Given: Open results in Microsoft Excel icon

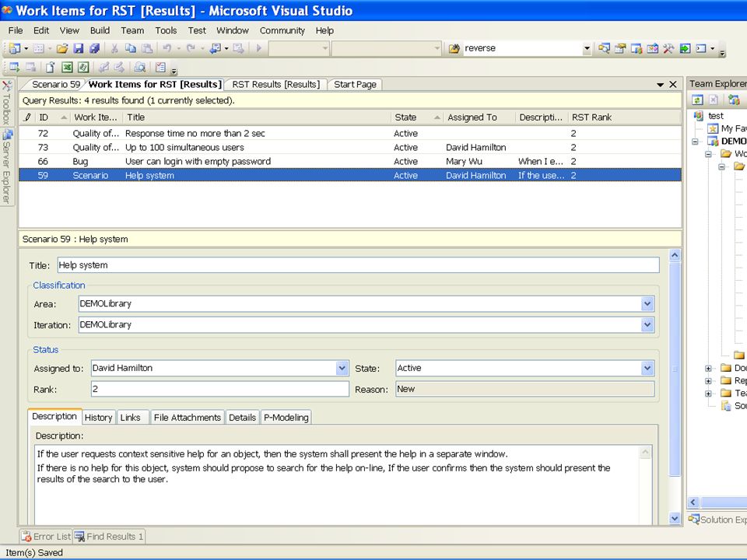Looking at the screenshot, I should [67, 67].
